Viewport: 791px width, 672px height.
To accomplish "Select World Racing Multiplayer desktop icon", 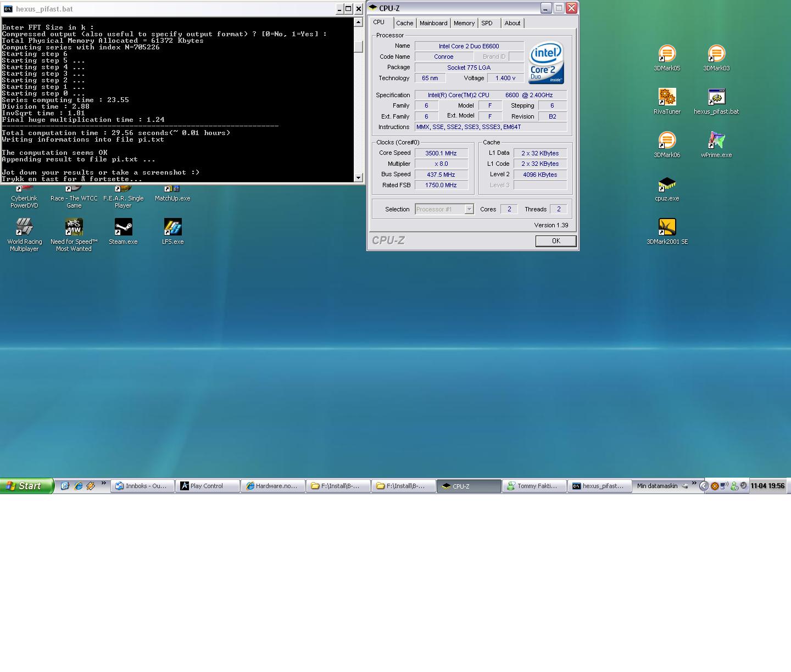I will pyautogui.click(x=24, y=234).
